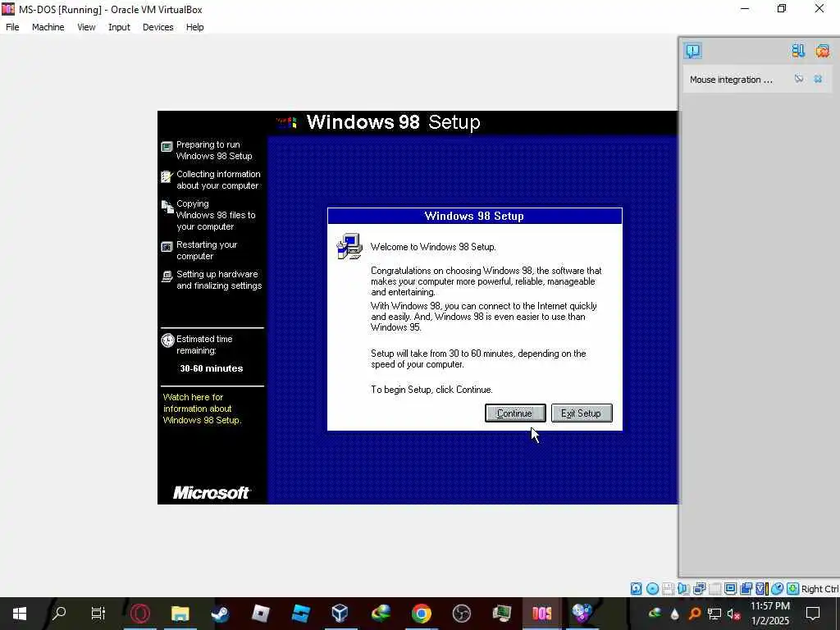The image size is (840, 630).
Task: Open the View menu
Action: click(86, 27)
